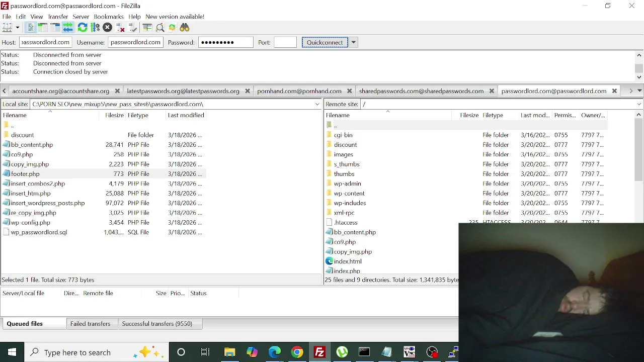Cancel current operation icon

pyautogui.click(x=107, y=28)
